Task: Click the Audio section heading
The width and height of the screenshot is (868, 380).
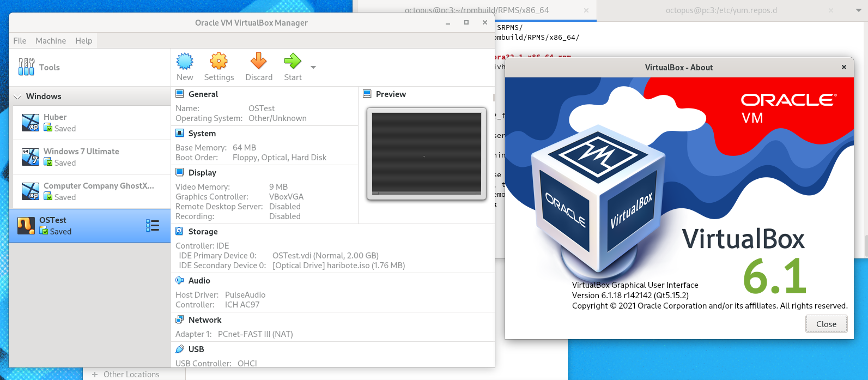Action: click(x=199, y=281)
